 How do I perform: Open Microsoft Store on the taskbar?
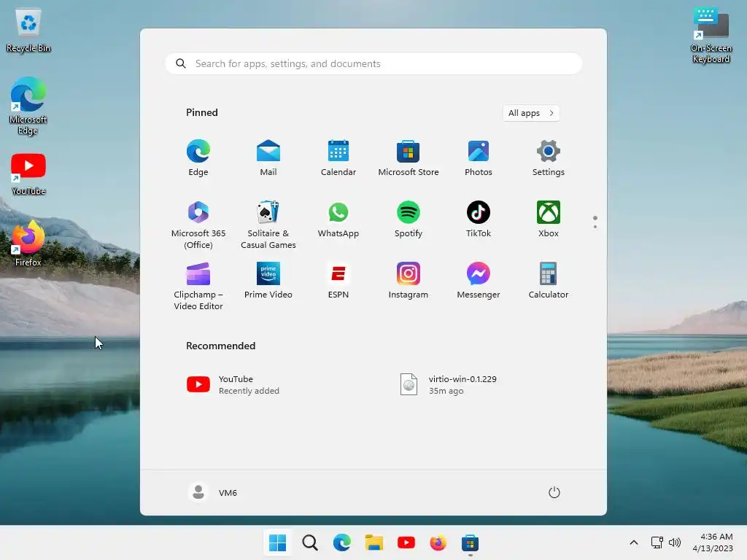point(470,542)
